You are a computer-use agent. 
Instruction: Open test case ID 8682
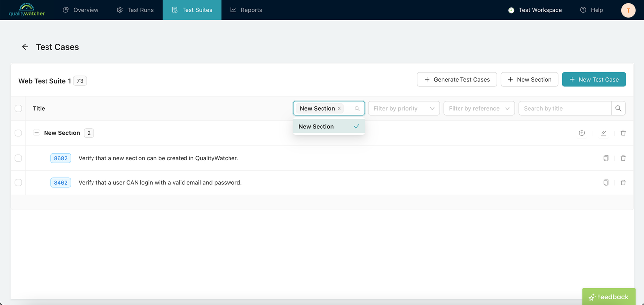[x=61, y=158]
